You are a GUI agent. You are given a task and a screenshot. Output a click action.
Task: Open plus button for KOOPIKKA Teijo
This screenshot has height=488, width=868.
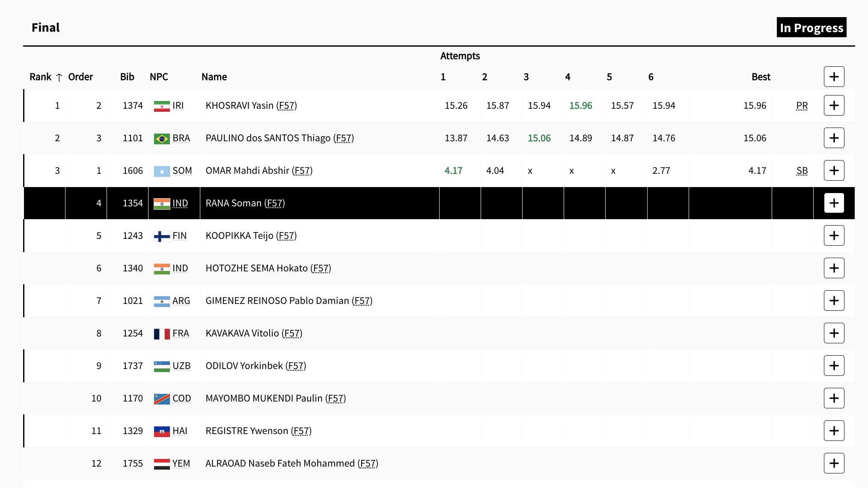point(834,235)
